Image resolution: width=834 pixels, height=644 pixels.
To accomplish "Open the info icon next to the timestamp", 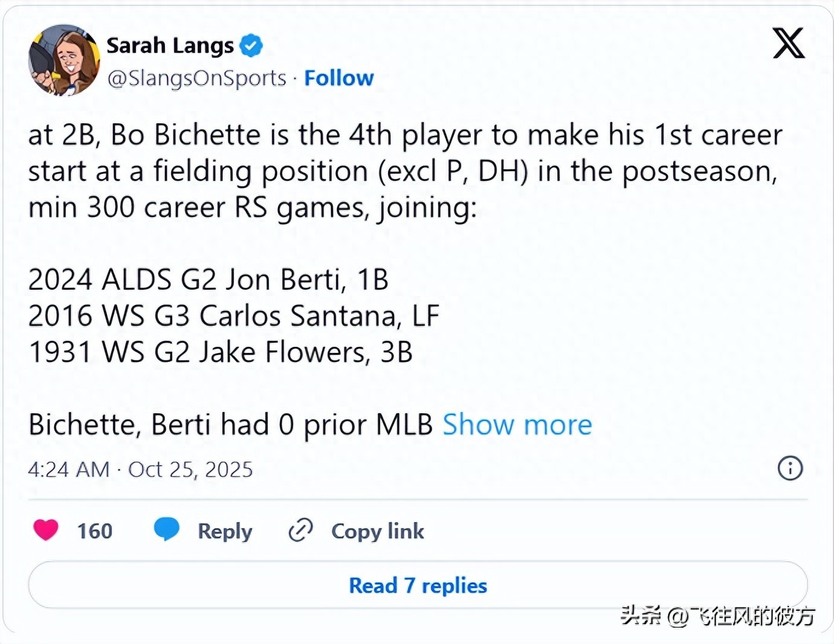I will 790,469.
